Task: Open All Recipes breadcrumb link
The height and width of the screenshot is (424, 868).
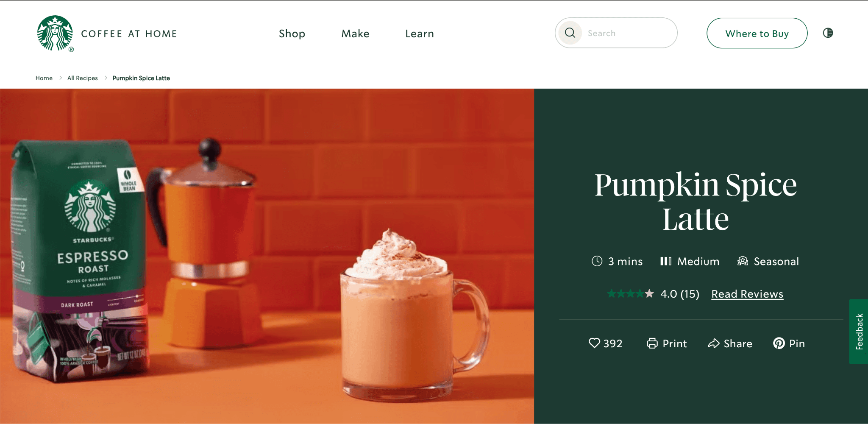Action: click(83, 78)
